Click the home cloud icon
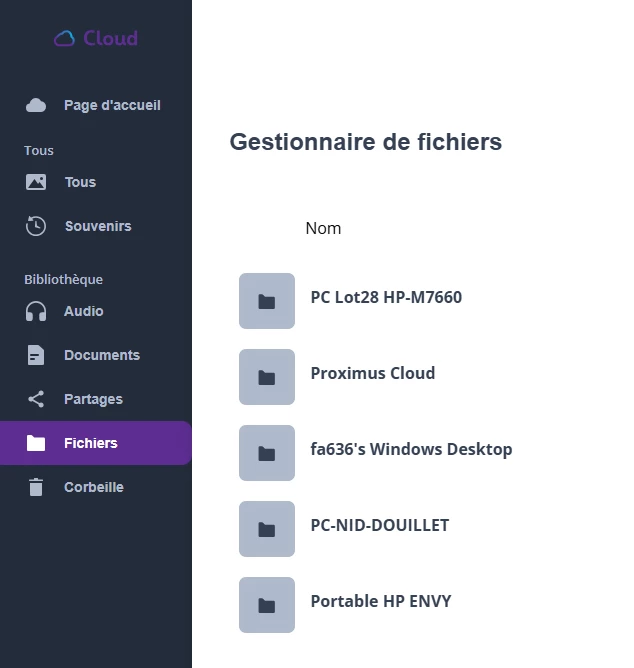Image resolution: width=634 pixels, height=668 pixels. (36, 105)
